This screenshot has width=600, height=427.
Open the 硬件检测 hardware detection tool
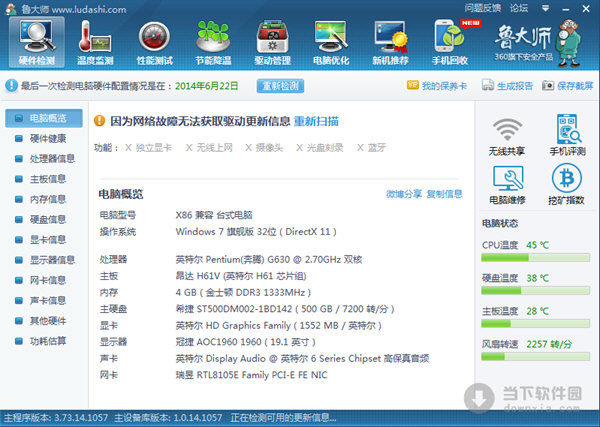[x=37, y=42]
